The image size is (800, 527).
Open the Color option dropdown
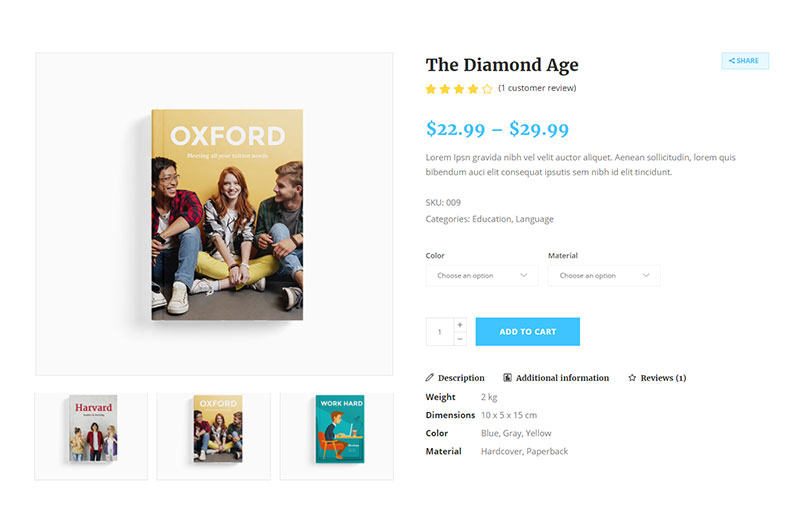click(x=482, y=275)
